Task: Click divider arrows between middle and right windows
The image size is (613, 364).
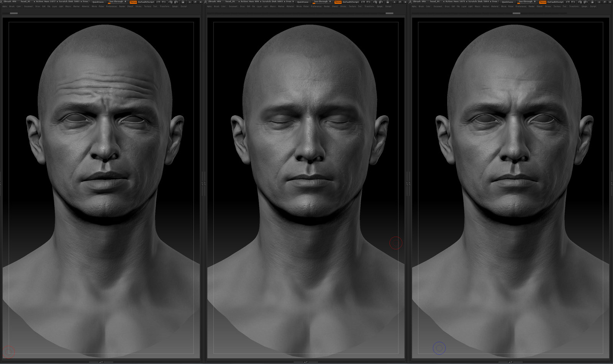Action: point(408,184)
